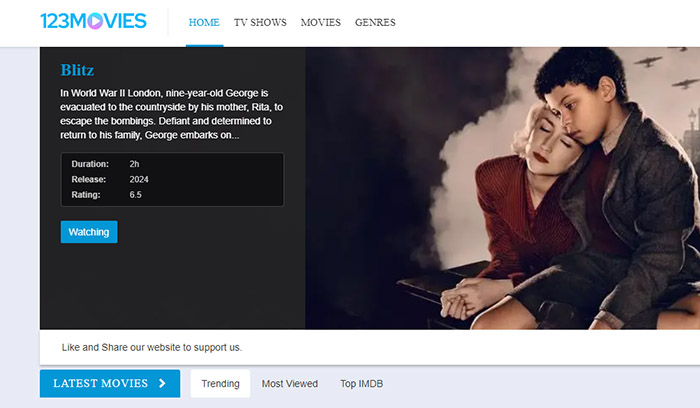Click the play icon in the 123MOVIES logo
The height and width of the screenshot is (408, 700).
point(93,21)
